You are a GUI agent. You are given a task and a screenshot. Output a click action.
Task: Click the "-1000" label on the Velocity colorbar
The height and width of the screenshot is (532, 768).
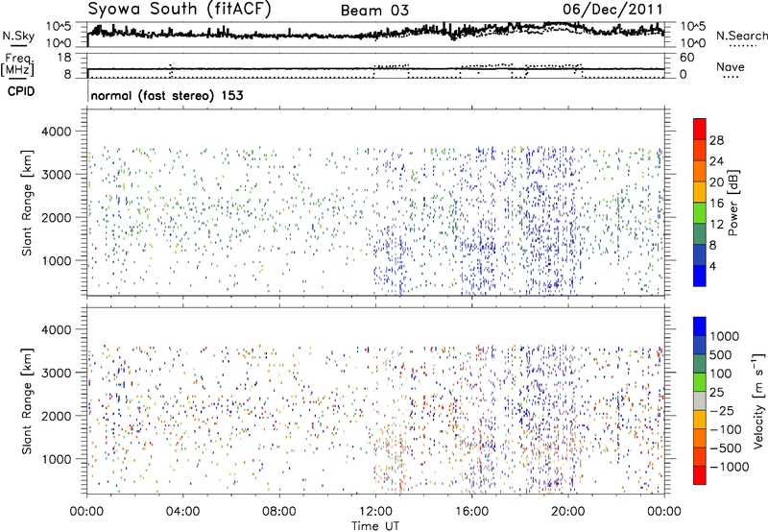coord(730,467)
